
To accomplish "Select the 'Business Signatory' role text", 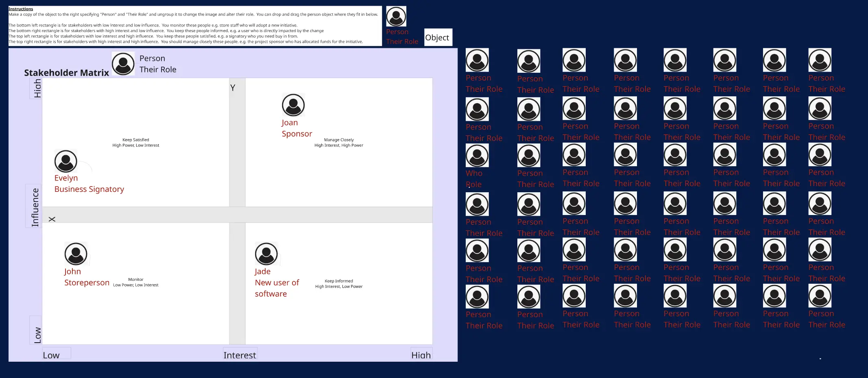I will 89,189.
